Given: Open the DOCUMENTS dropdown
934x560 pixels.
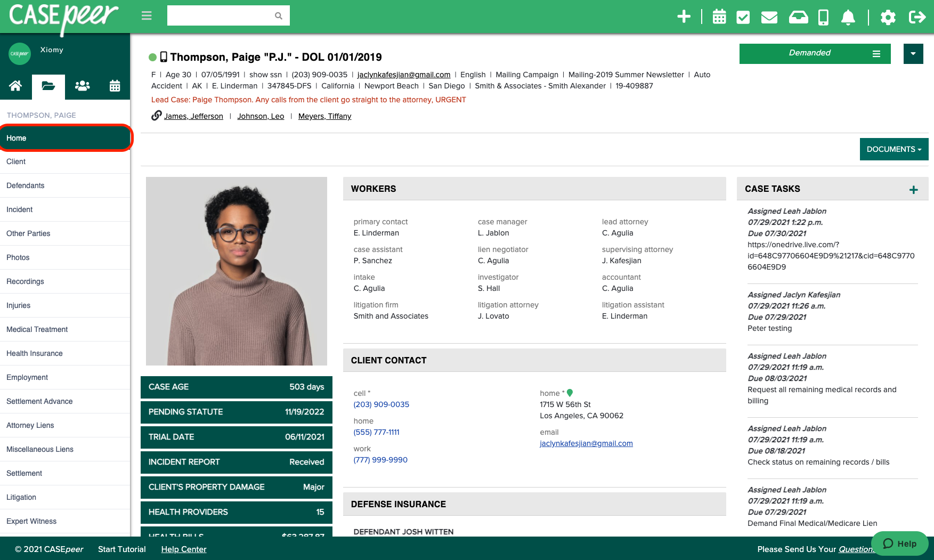Looking at the screenshot, I should pos(894,149).
